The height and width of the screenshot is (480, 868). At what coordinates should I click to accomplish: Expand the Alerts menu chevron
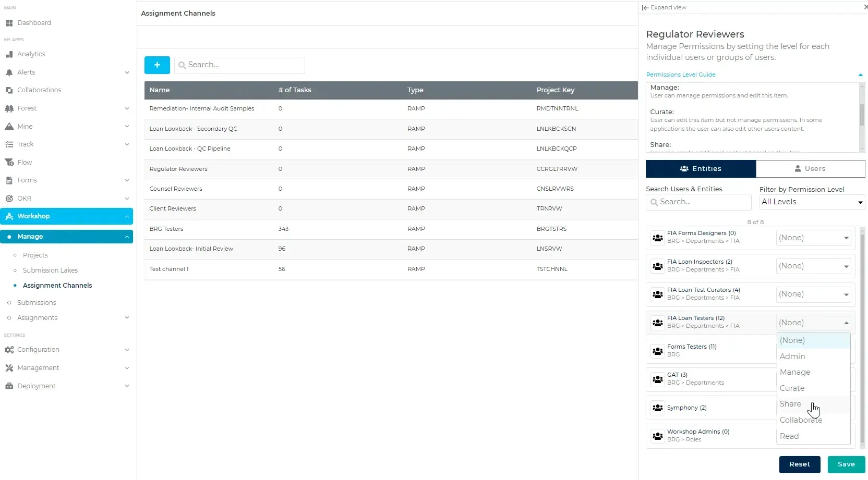[x=127, y=72]
